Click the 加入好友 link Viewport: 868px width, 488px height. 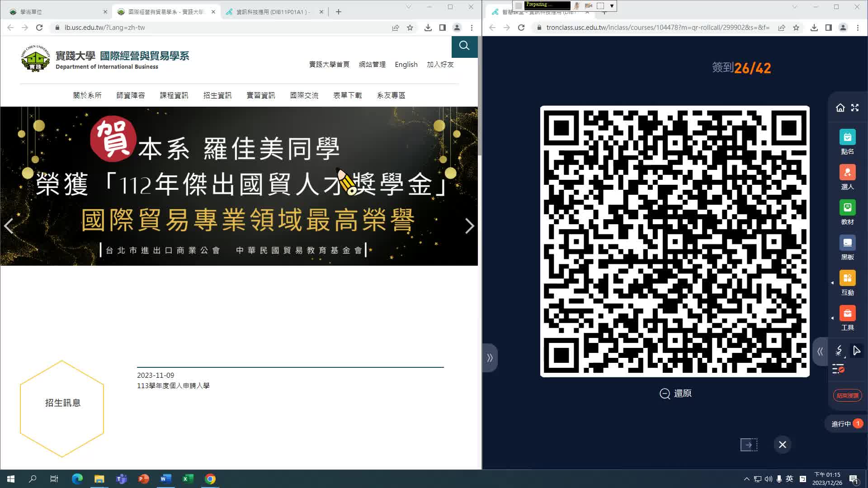440,65
